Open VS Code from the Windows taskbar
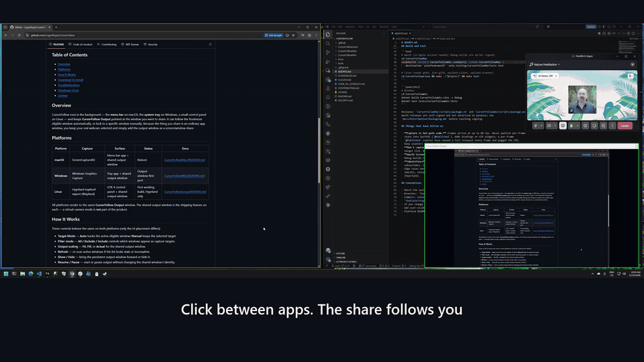 pyautogui.click(x=39, y=274)
